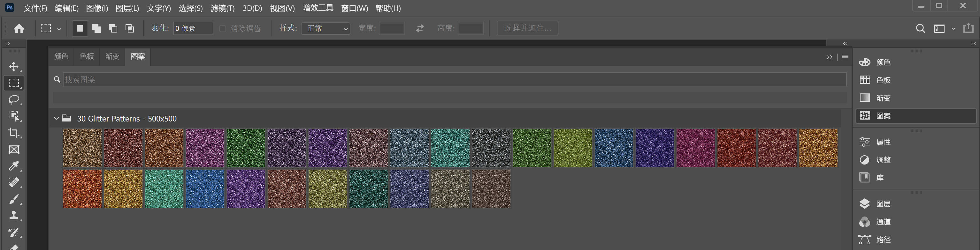This screenshot has width=980, height=250.
Task: Click the search magnifier icon at top right
Action: [920, 28]
